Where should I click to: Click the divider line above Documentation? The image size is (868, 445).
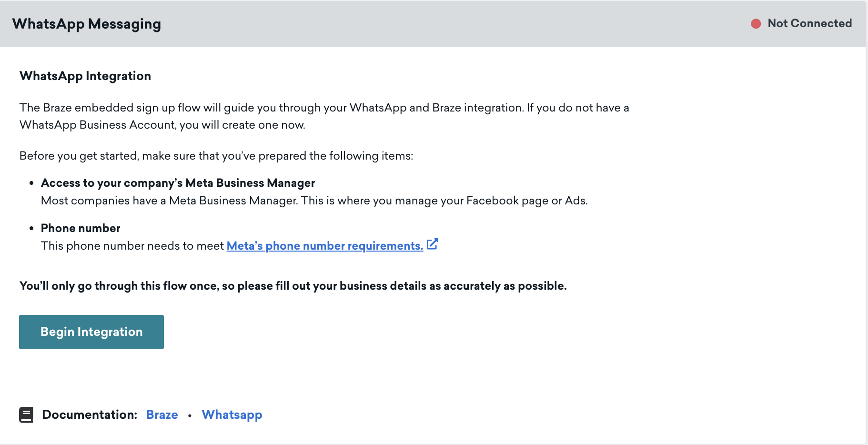click(x=432, y=389)
